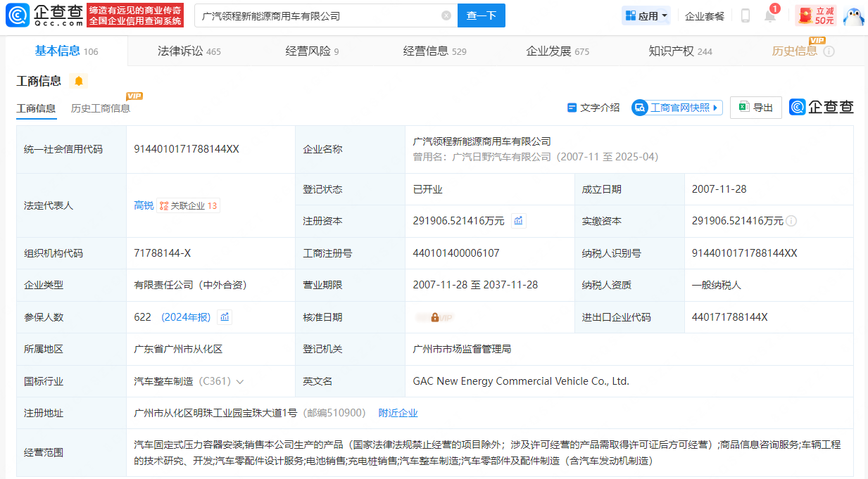Click 所属地区 value 广东省广州市从化区
Image resolution: width=868 pixels, height=479 pixels.
click(178, 349)
